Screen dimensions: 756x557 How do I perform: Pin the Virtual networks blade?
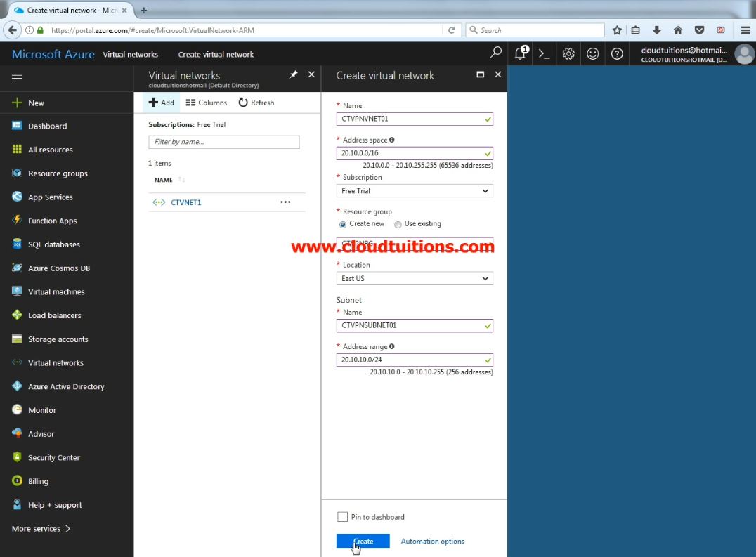pyautogui.click(x=294, y=74)
